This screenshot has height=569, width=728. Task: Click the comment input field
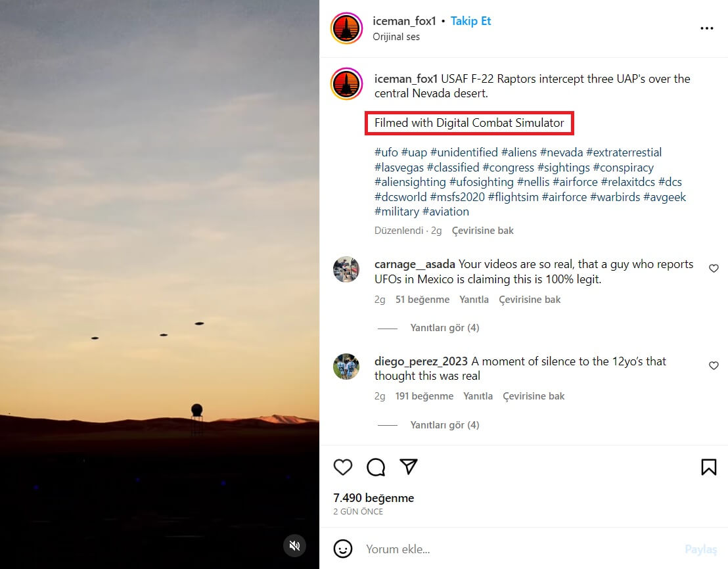(x=512, y=549)
